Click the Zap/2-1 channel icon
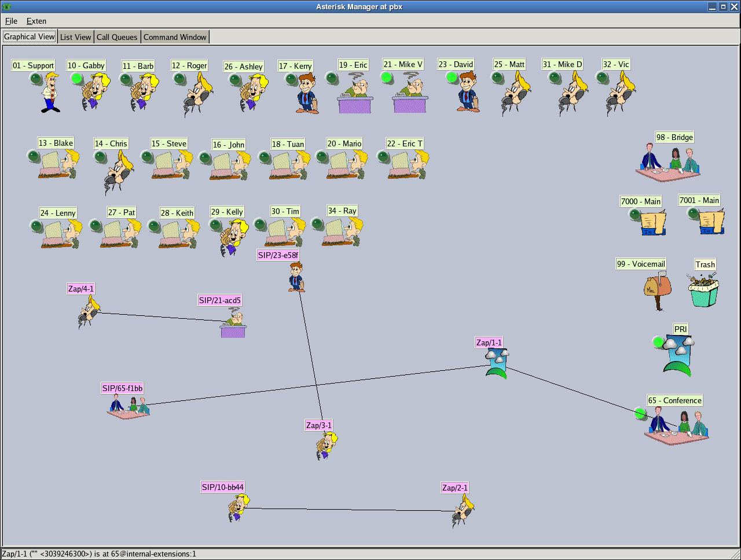Screen dimensions: 741x560 point(463,511)
